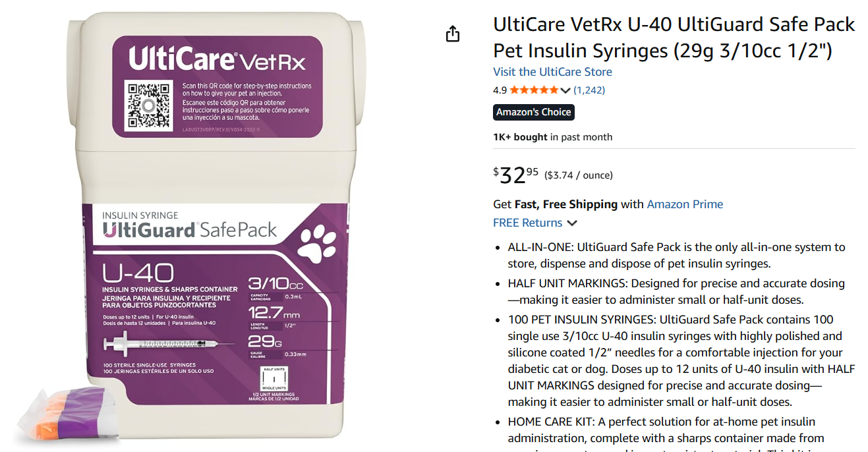Click the UltiCare VetRx logo on package
This screenshot has width=868, height=452.
pyautogui.click(x=217, y=60)
